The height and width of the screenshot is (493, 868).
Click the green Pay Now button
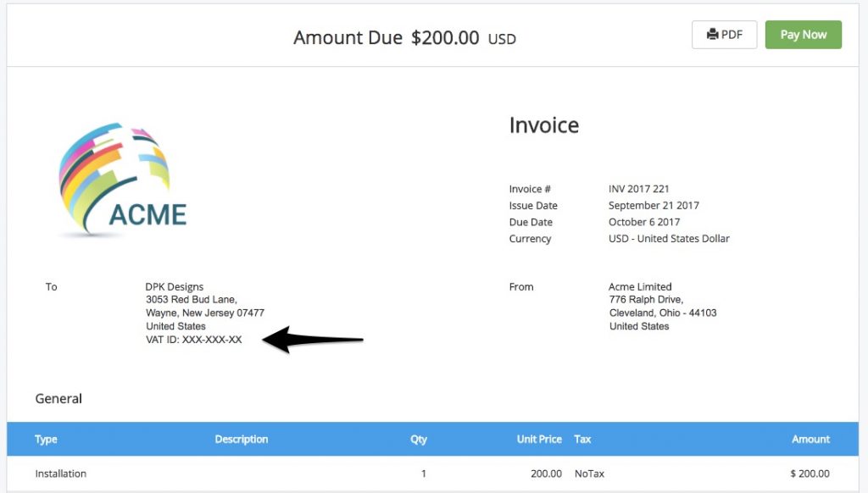pos(803,34)
